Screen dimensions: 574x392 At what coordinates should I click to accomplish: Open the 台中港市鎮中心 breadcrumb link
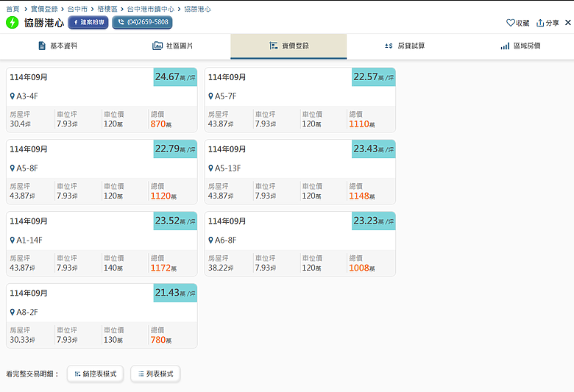(150, 9)
